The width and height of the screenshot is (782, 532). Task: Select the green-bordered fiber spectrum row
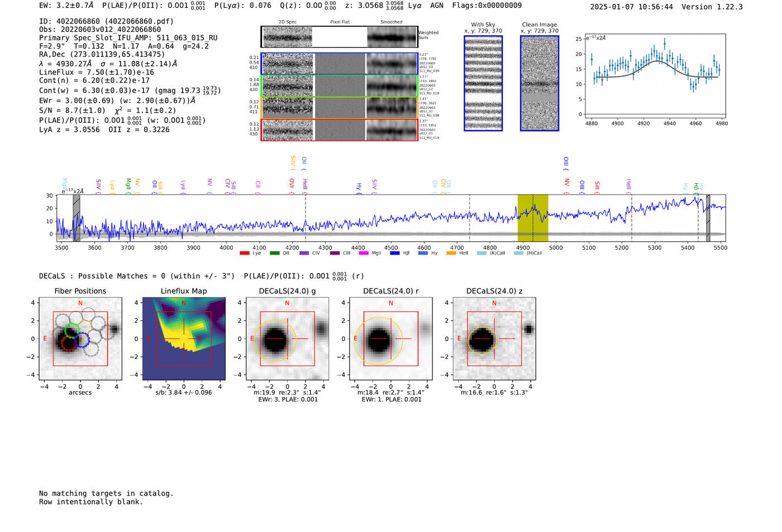(339, 86)
